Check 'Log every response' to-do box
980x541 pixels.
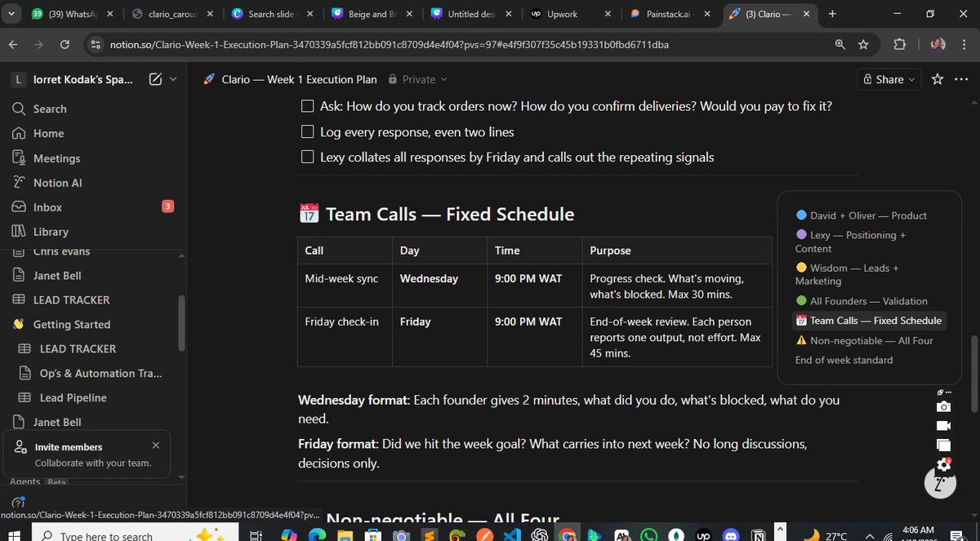308,131
